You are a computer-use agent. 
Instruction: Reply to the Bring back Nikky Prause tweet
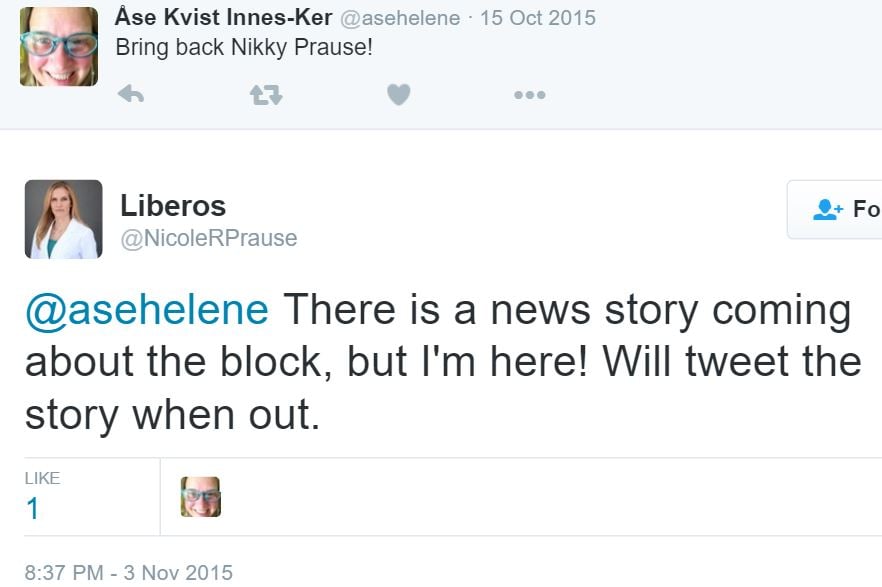[x=131, y=95]
